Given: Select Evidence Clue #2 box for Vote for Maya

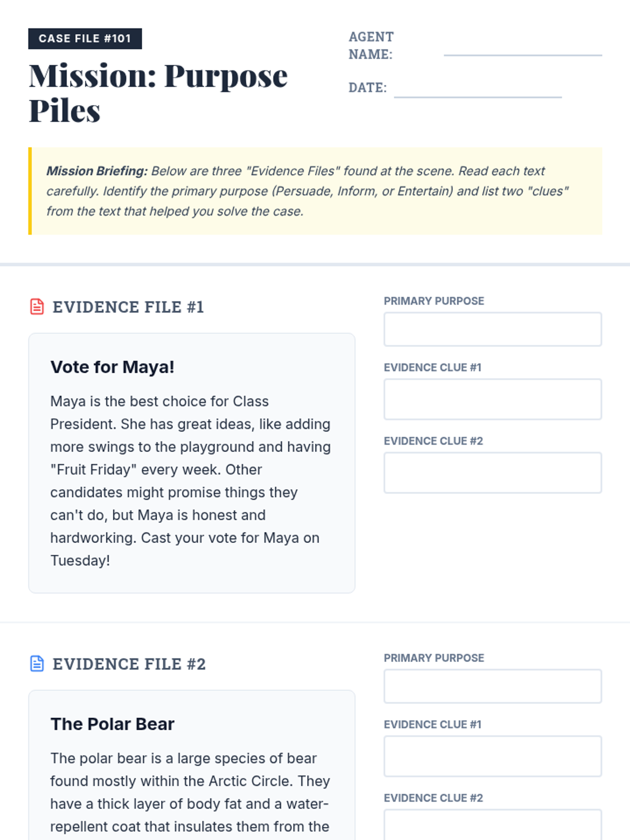Looking at the screenshot, I should (x=492, y=472).
